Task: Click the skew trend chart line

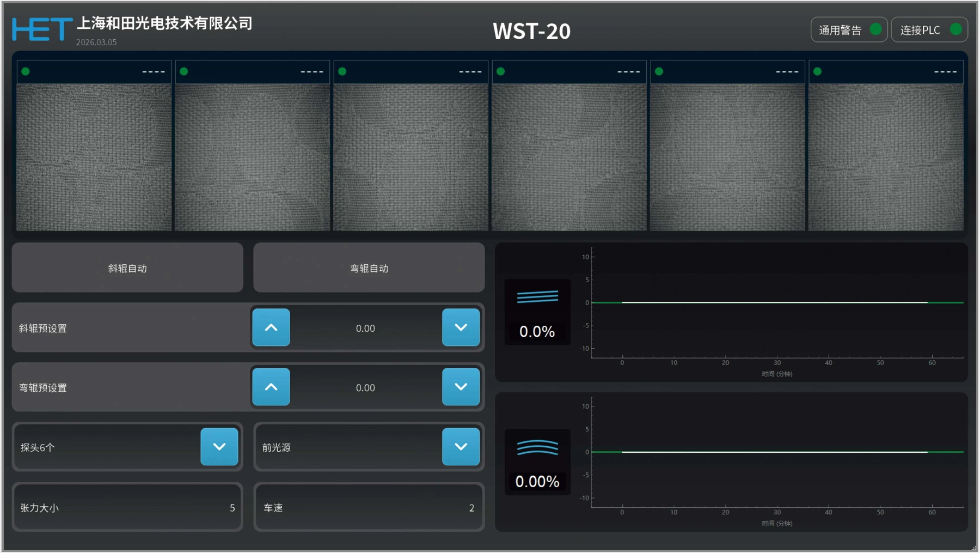Action: pyautogui.click(x=777, y=302)
